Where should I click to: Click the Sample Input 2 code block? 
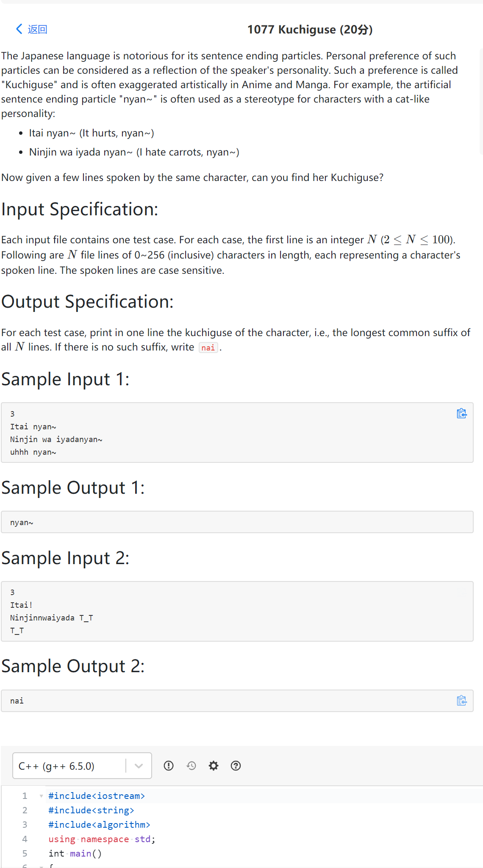[x=237, y=611]
